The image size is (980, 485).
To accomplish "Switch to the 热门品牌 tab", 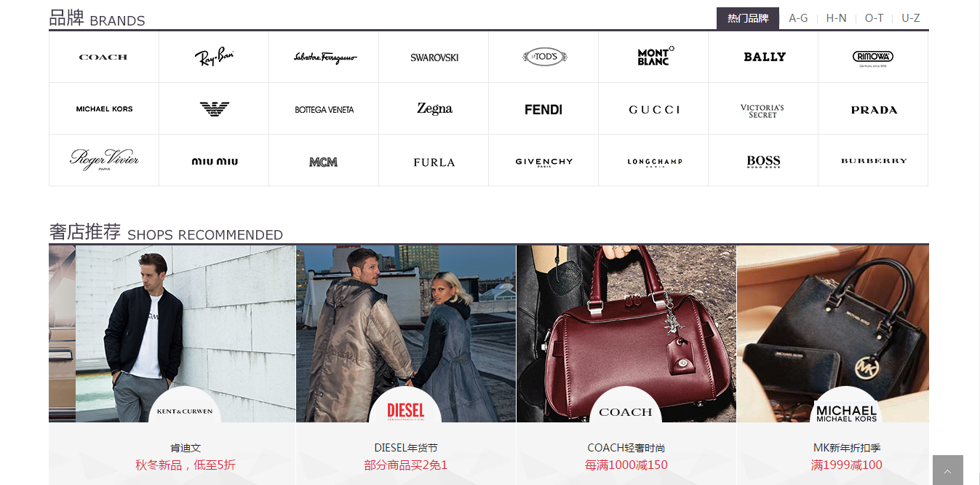I will (748, 18).
